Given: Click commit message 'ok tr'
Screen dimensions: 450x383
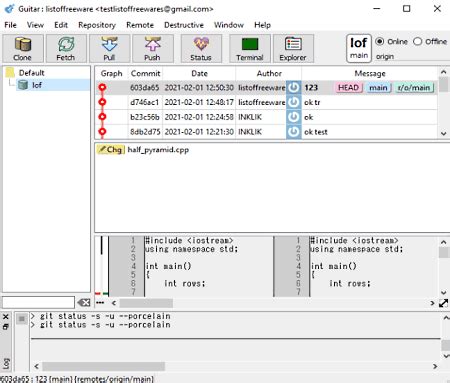Looking at the screenshot, I should pos(312,102).
